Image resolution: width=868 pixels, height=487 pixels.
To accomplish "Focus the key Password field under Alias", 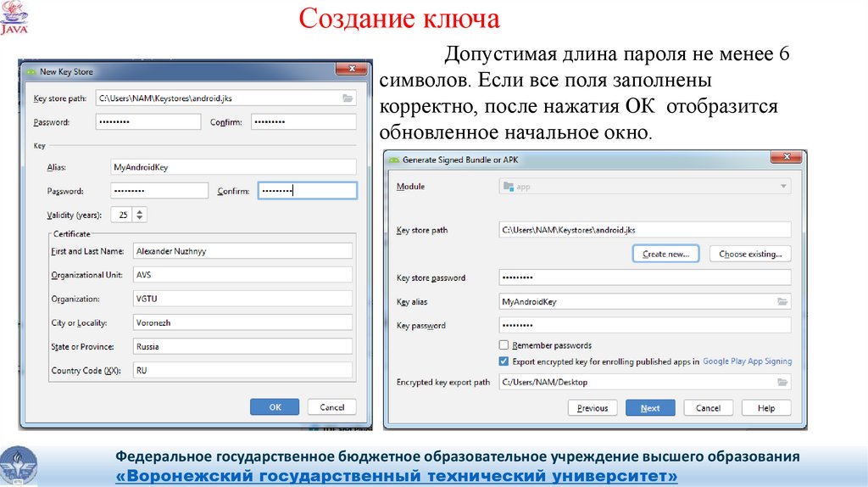I will coord(159,191).
